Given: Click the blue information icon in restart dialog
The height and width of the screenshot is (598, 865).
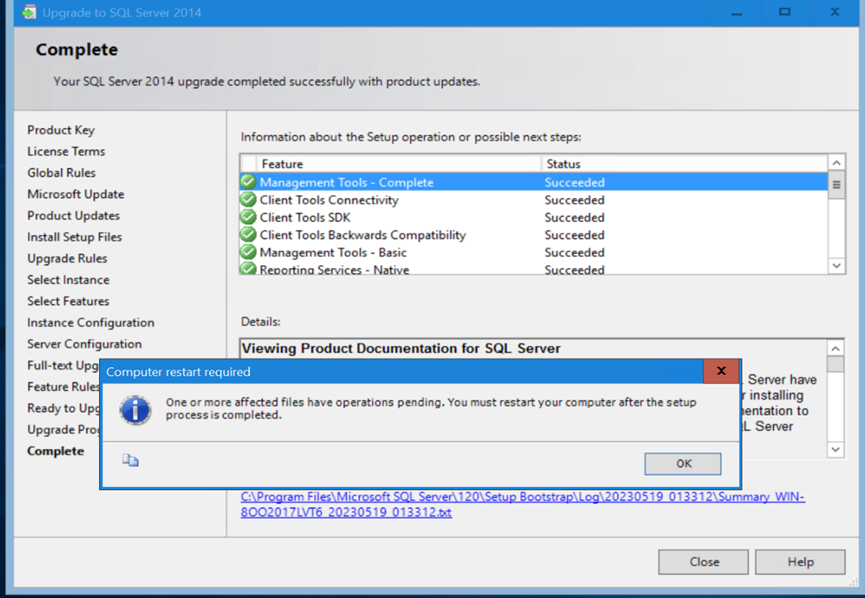Looking at the screenshot, I should pyautogui.click(x=135, y=410).
